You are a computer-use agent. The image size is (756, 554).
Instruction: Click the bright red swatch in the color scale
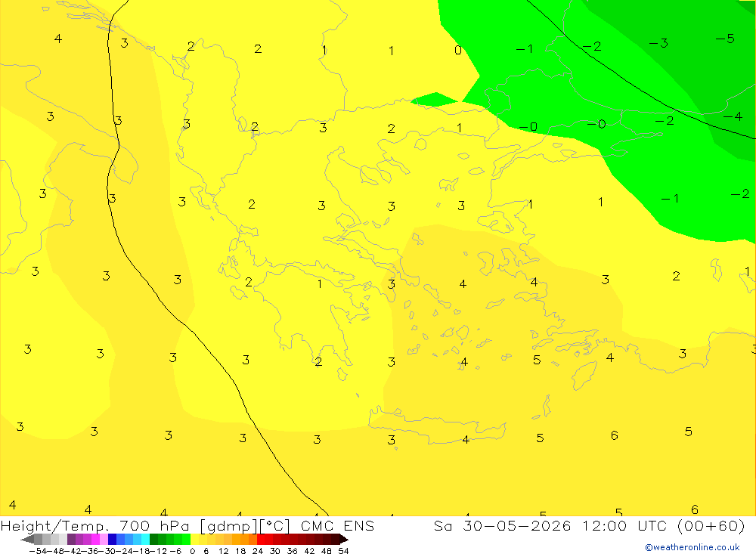click(x=261, y=539)
